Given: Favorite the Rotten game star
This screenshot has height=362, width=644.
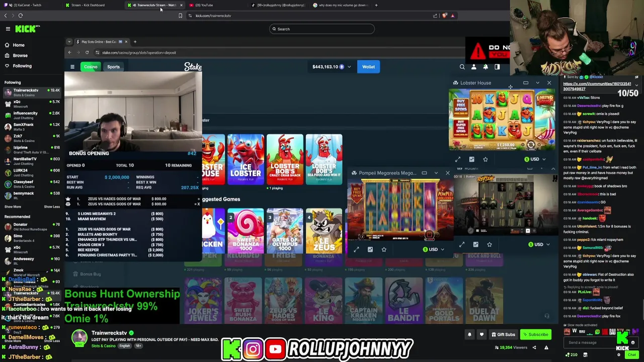Looking at the screenshot, I should pos(490,244).
